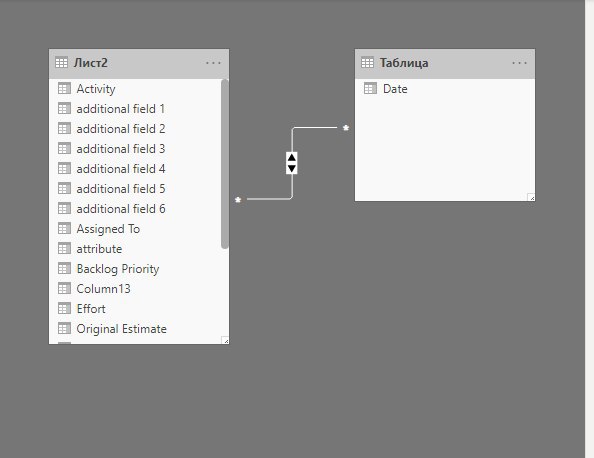Select the Column13 field name
Viewport: 594px width, 458px height.
(103, 289)
